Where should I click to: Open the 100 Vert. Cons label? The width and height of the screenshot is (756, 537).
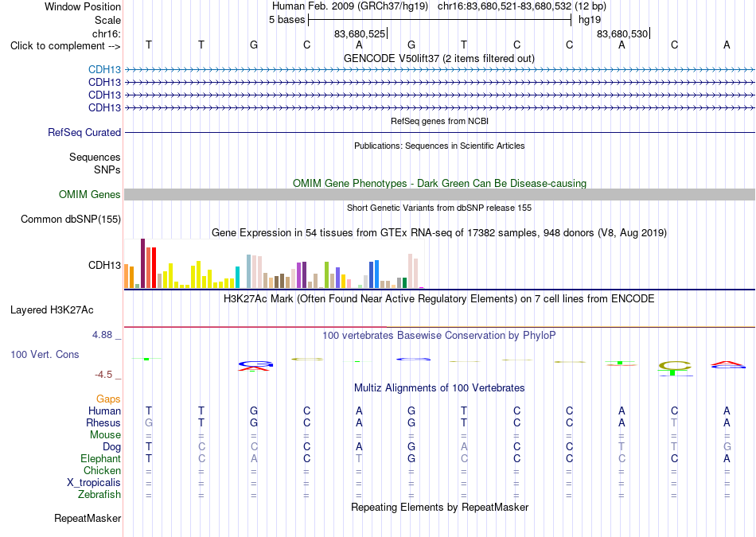45,354
